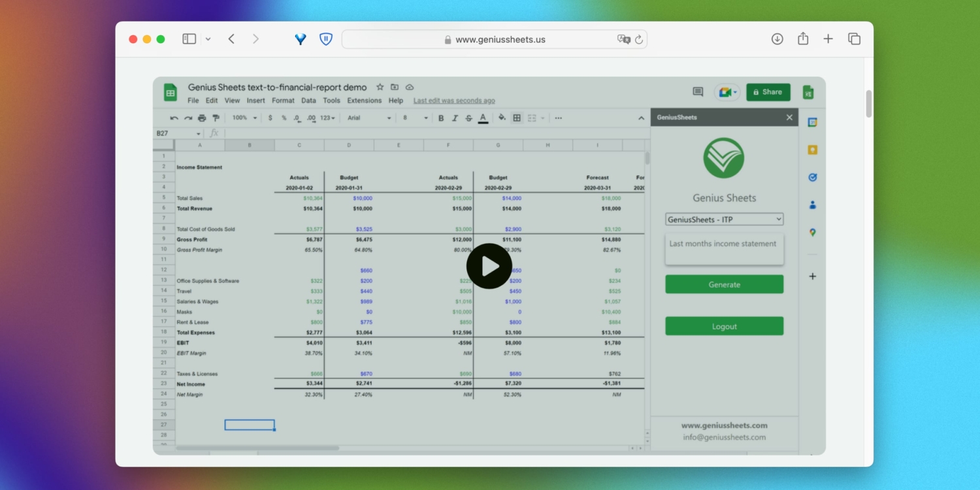Play the Genius Sheets demo video

[x=489, y=266]
